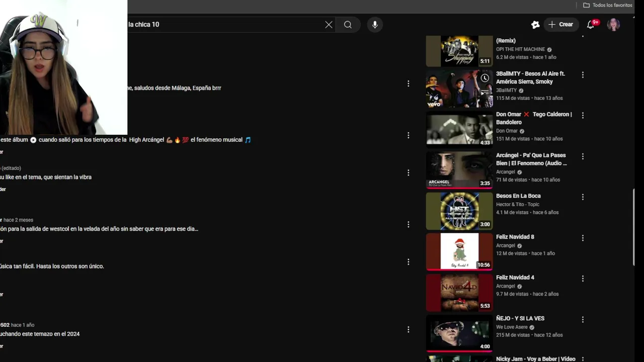The height and width of the screenshot is (362, 644).
Task: Open Nicky Jam - Voy a Beber title
Action: [536, 359]
